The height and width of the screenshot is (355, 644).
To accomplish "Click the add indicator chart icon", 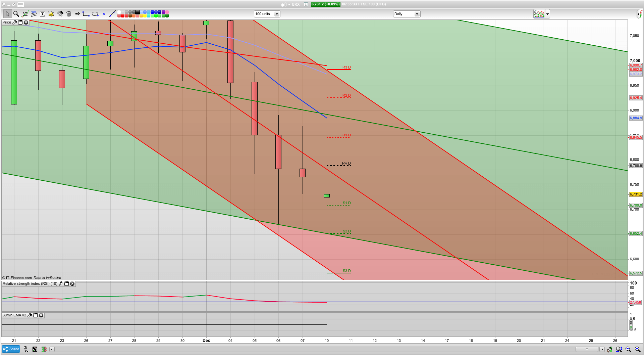I will pos(539,14).
